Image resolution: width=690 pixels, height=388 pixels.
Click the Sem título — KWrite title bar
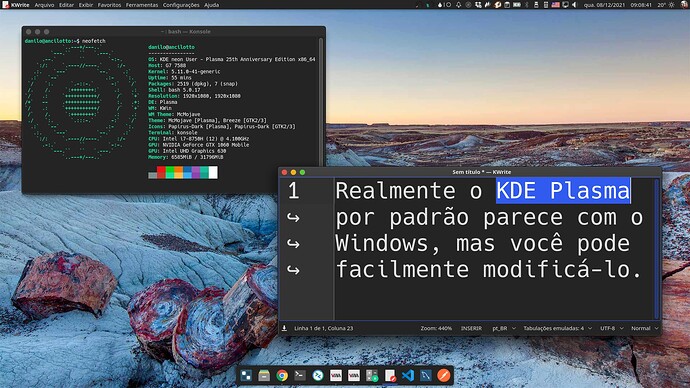481,172
